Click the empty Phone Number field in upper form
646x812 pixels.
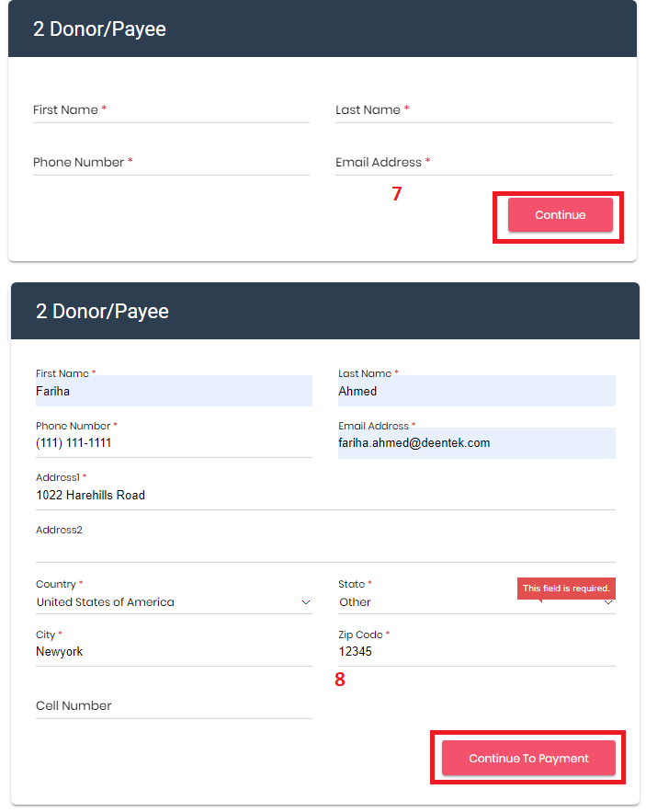click(171, 163)
